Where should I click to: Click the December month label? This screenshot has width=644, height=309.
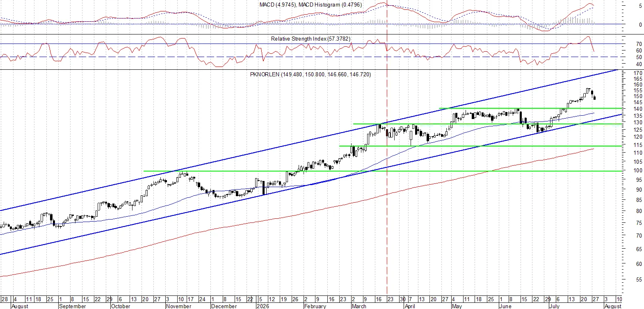pyautogui.click(x=224, y=306)
